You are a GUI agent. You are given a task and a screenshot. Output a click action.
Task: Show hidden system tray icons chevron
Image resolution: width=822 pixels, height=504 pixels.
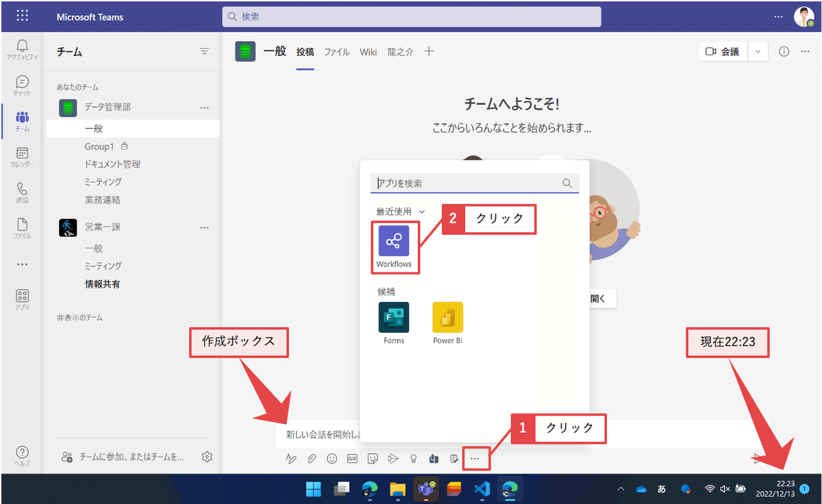coord(621,489)
